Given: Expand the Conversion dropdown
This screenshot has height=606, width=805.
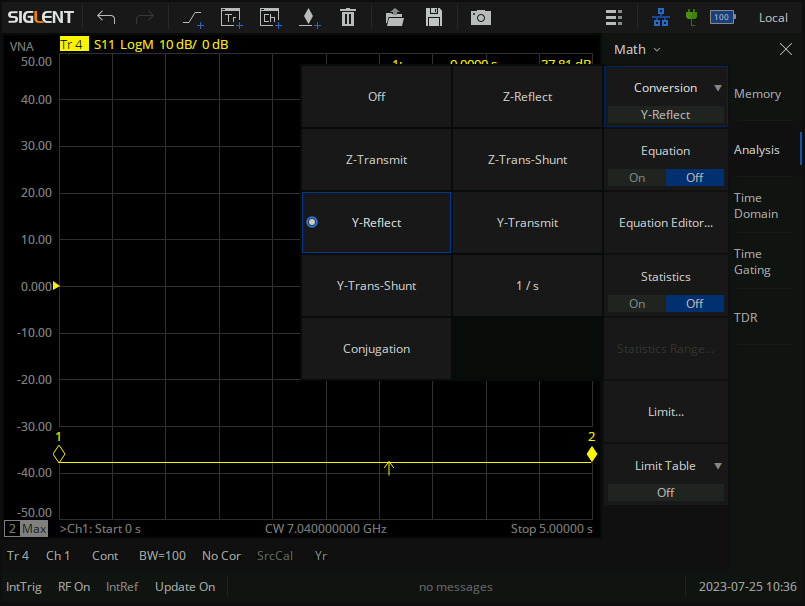Looking at the screenshot, I should tap(666, 97).
